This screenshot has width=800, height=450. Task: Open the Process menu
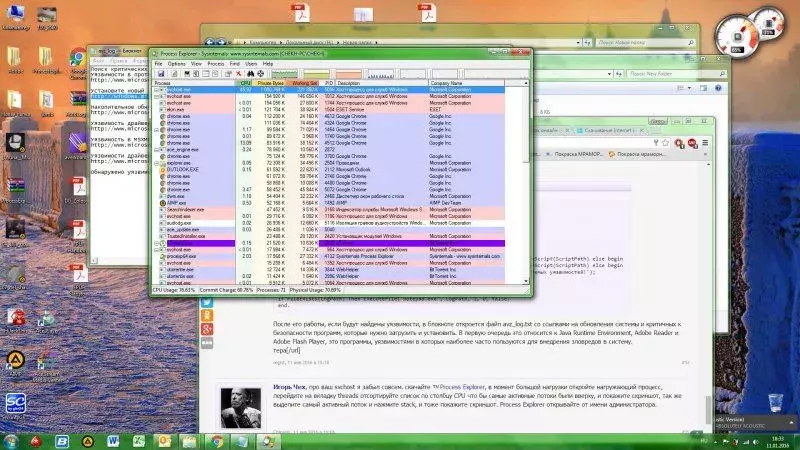coord(216,64)
